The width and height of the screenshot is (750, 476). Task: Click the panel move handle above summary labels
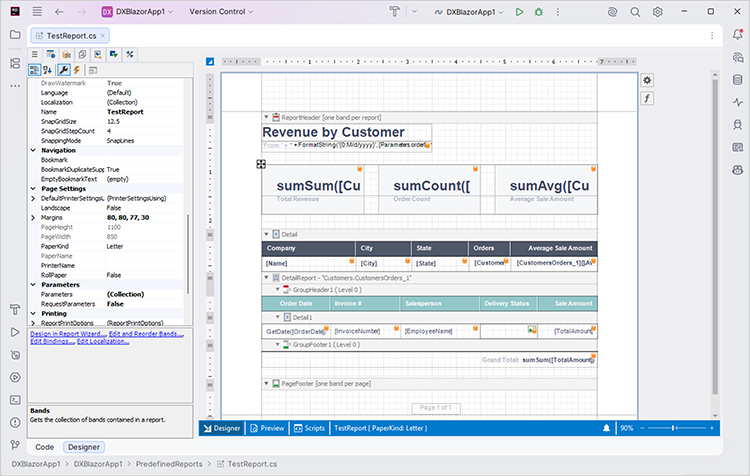tap(261, 164)
